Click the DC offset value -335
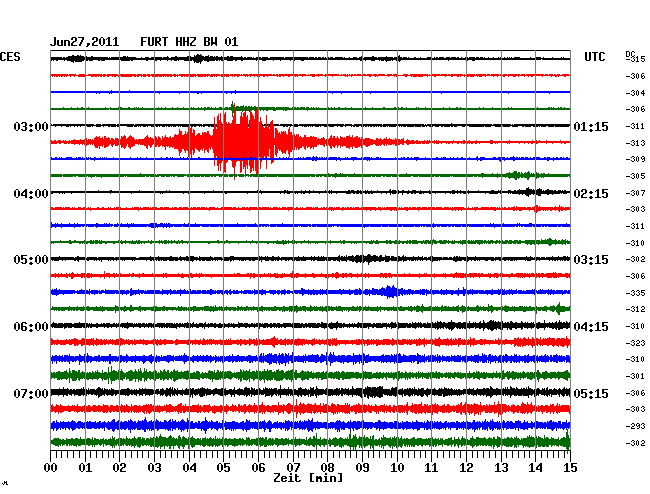Viewport: 650px width, 494px height. (x=635, y=293)
